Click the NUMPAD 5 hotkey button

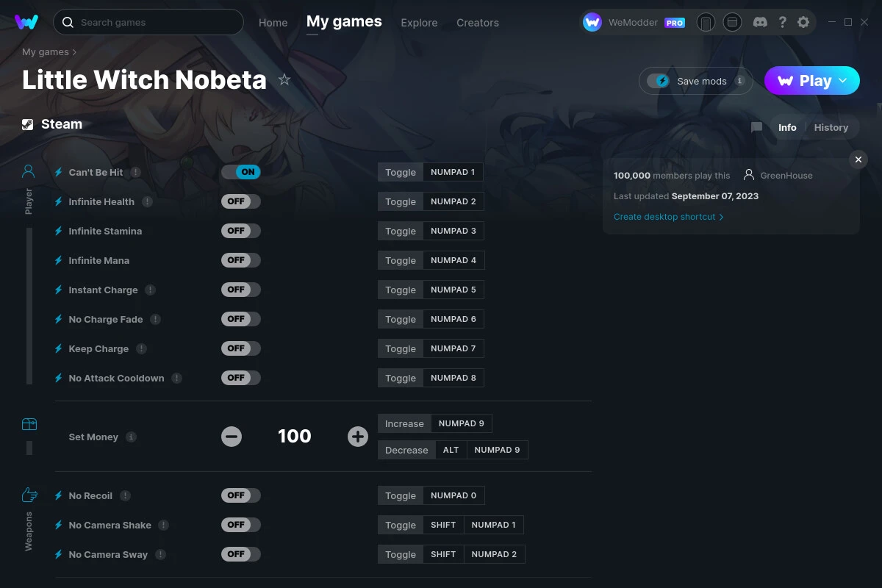[453, 290]
